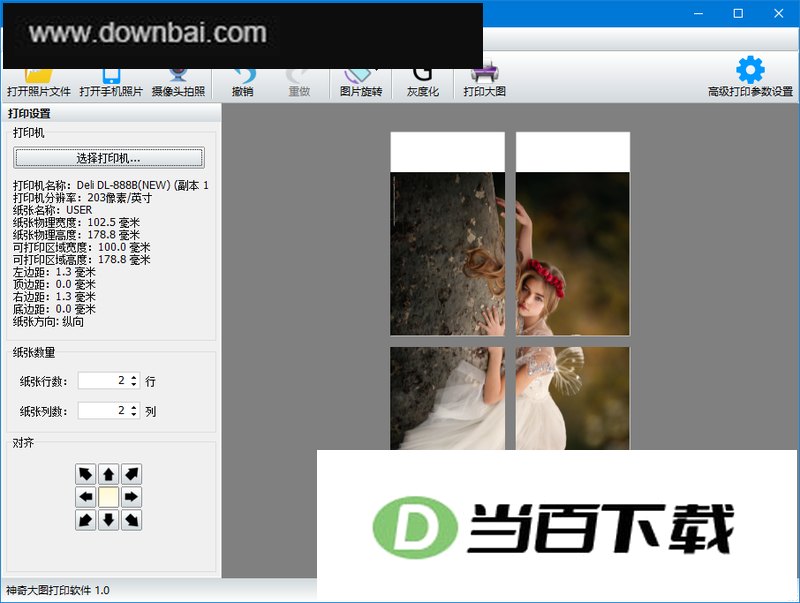This screenshot has height=603, width=800.
Task: Click the 打印机名称 Deli DL-888B line
Action: coord(111,185)
